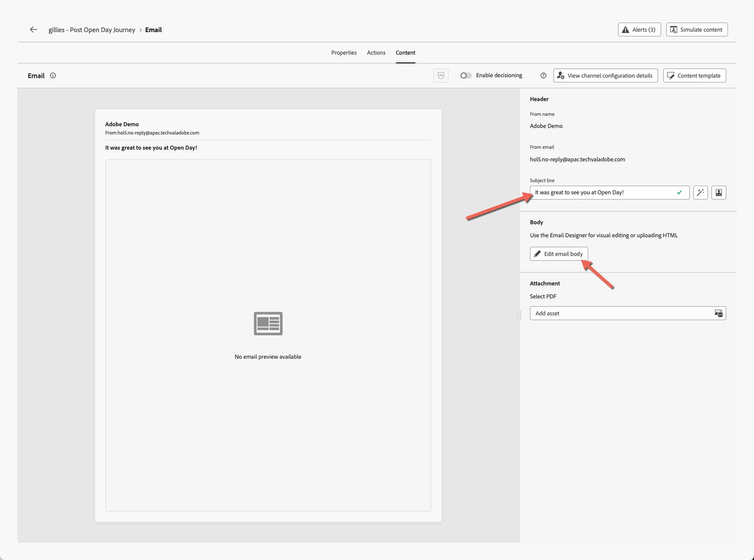Click the 'Use the Email Designer' description text

pos(604,236)
